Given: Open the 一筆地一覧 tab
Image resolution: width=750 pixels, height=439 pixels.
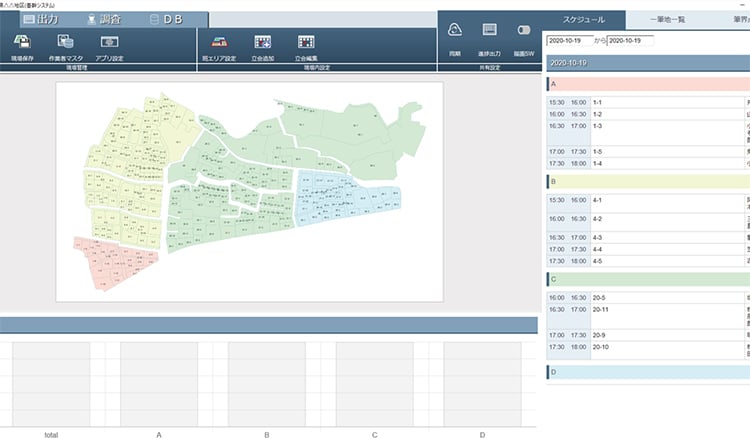Looking at the screenshot, I should coord(668,20).
